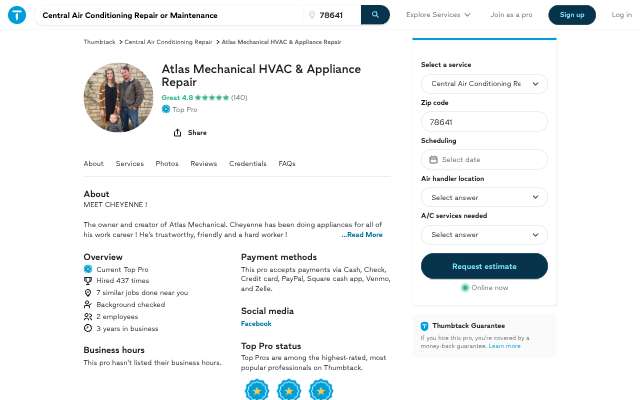Viewport: 640px width, 400px height.
Task: Switch to the Photos tab
Action: coord(167,164)
